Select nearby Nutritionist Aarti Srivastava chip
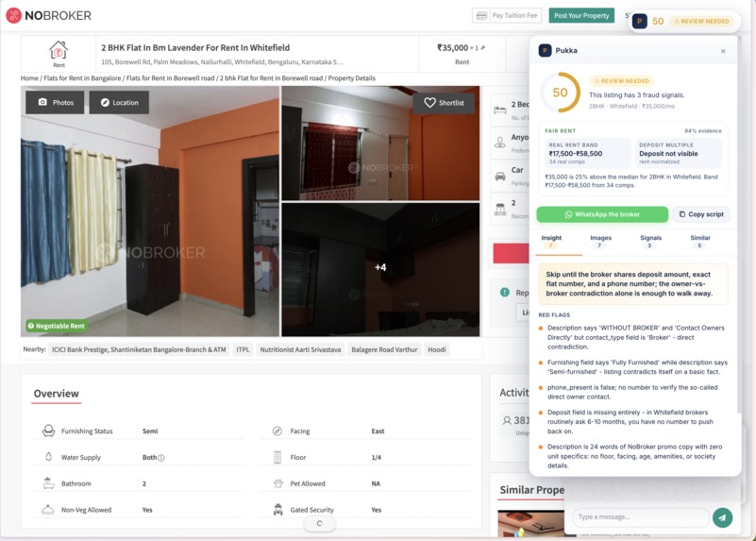756x541 pixels. point(300,349)
